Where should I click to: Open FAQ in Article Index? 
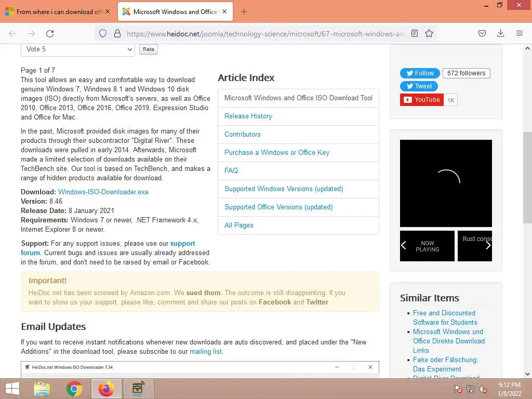pos(231,170)
